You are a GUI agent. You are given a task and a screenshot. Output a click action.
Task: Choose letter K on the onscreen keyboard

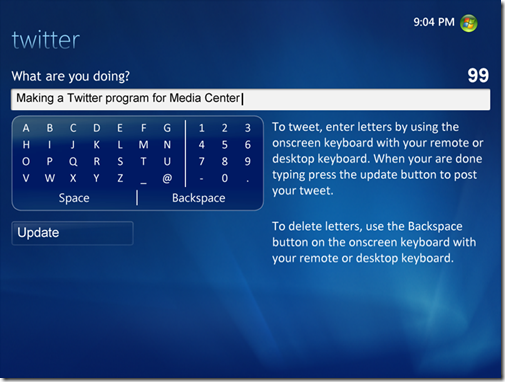(97, 145)
